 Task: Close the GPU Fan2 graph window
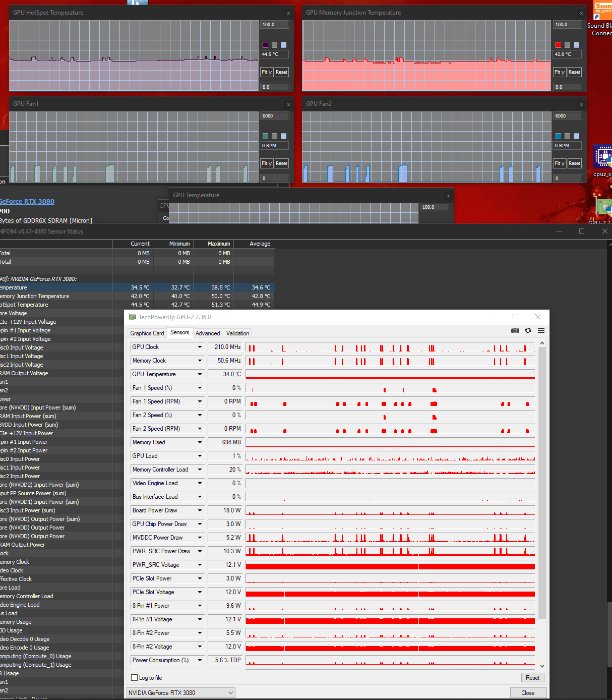click(x=581, y=104)
